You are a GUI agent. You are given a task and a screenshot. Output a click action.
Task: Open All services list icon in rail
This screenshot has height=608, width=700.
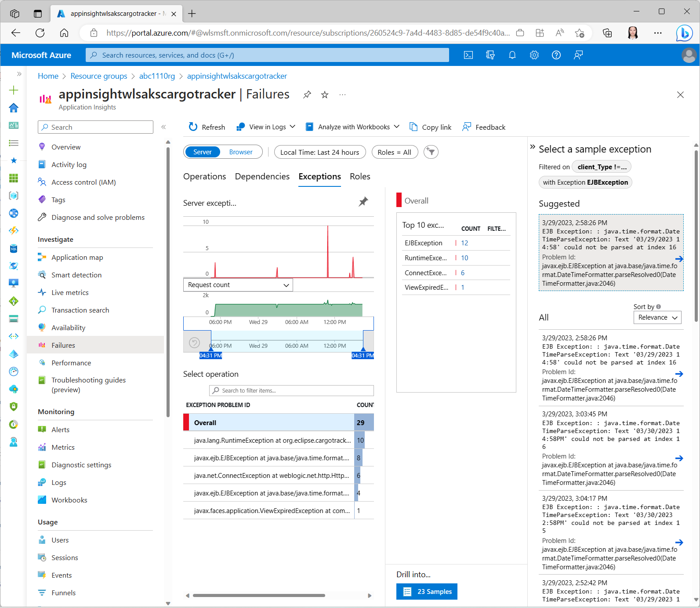coord(14,143)
